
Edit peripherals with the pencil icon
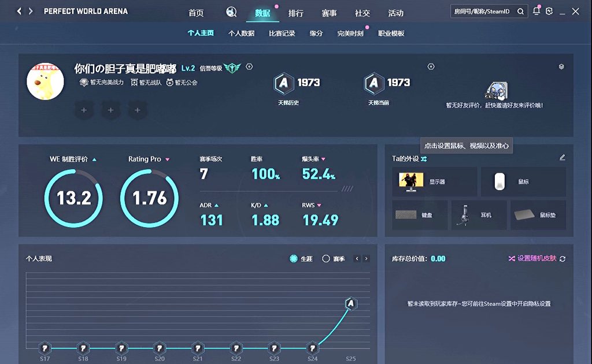pyautogui.click(x=562, y=157)
